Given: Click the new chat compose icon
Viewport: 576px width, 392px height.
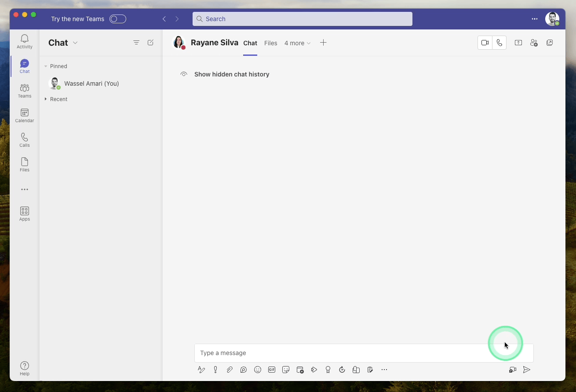Looking at the screenshot, I should (x=150, y=43).
